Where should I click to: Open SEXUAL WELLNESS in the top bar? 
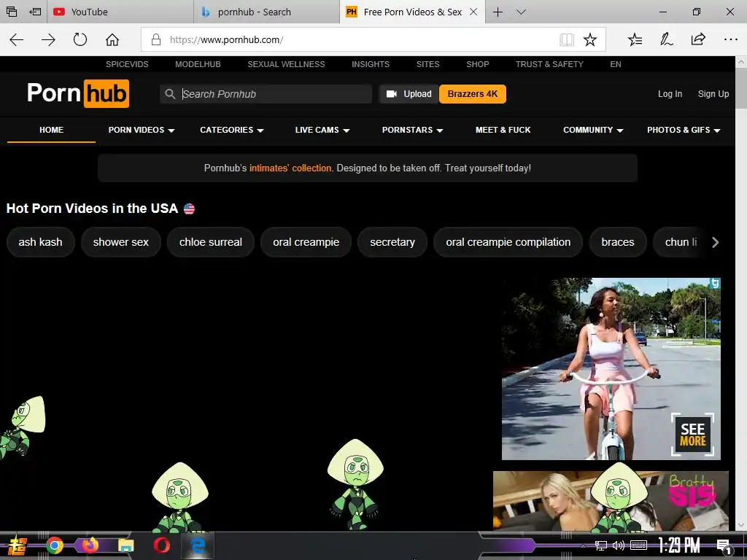coord(286,64)
